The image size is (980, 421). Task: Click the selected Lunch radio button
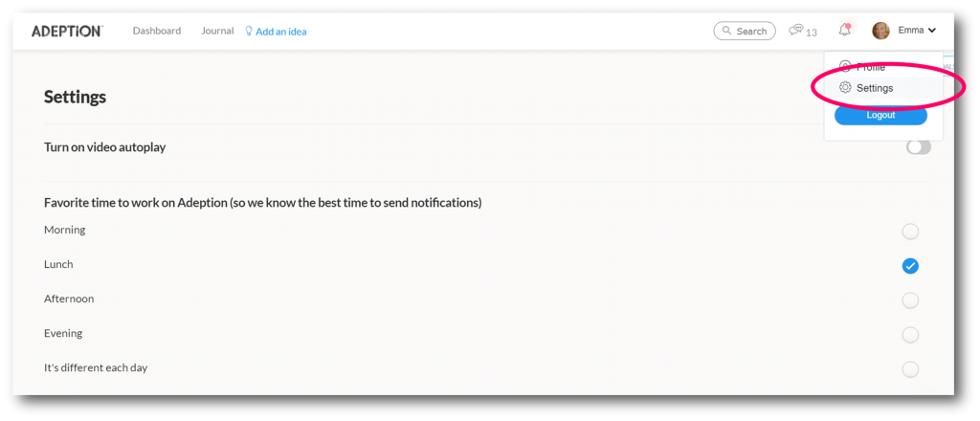(x=910, y=266)
